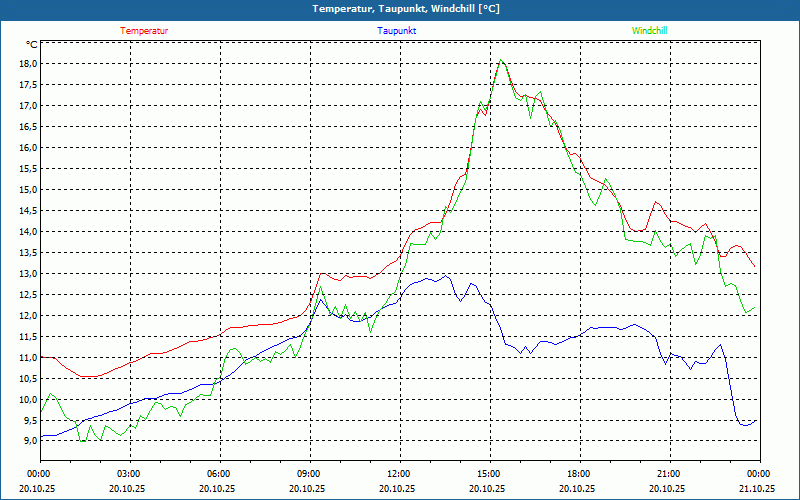Pick the 09:00 time label on the x-axis
This screenshot has height=500, width=800.
point(308,474)
